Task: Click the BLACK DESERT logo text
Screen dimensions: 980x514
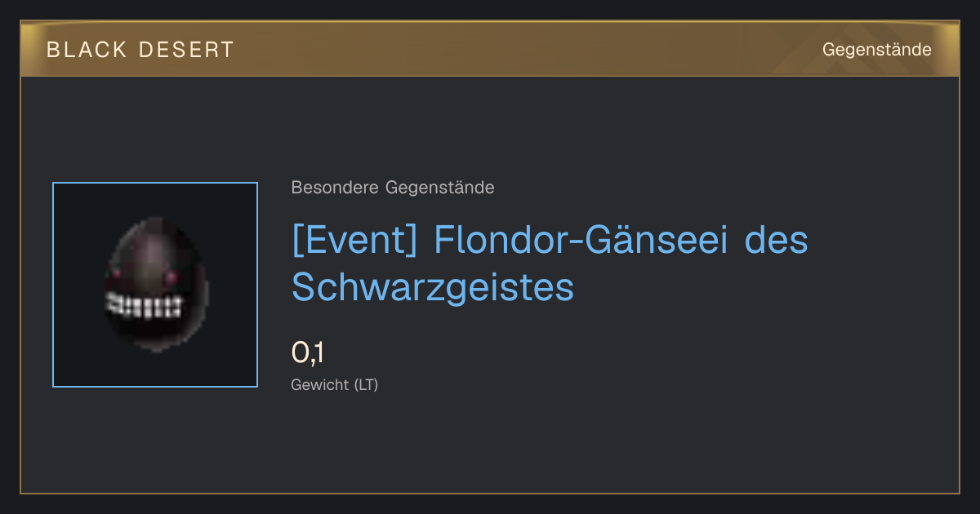Action: tap(140, 50)
